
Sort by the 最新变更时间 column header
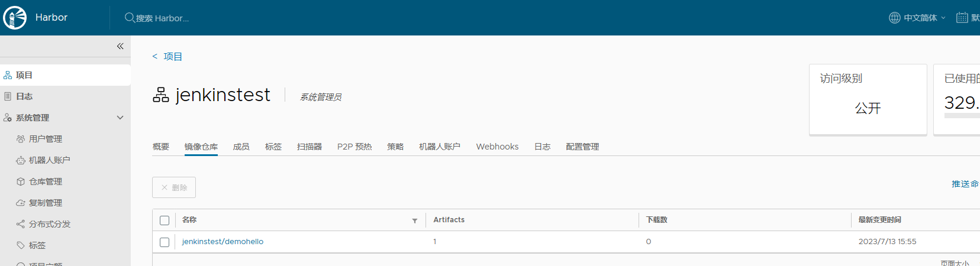coord(880,220)
